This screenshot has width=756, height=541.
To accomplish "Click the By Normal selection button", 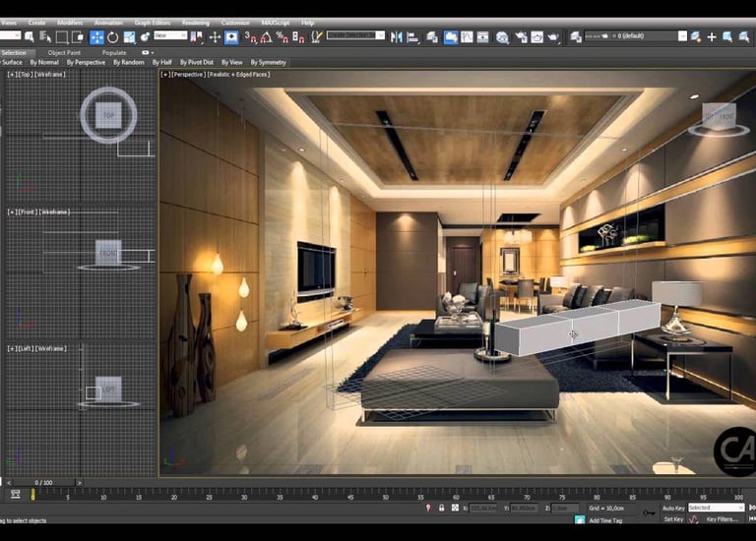I will pyautogui.click(x=44, y=62).
